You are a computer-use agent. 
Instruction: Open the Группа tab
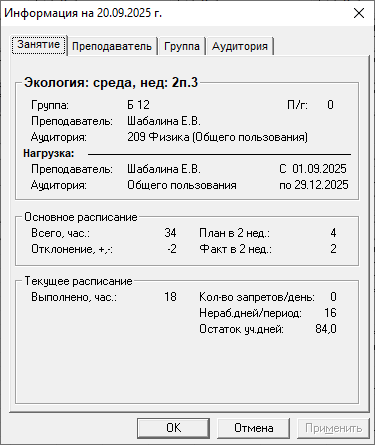[182, 46]
